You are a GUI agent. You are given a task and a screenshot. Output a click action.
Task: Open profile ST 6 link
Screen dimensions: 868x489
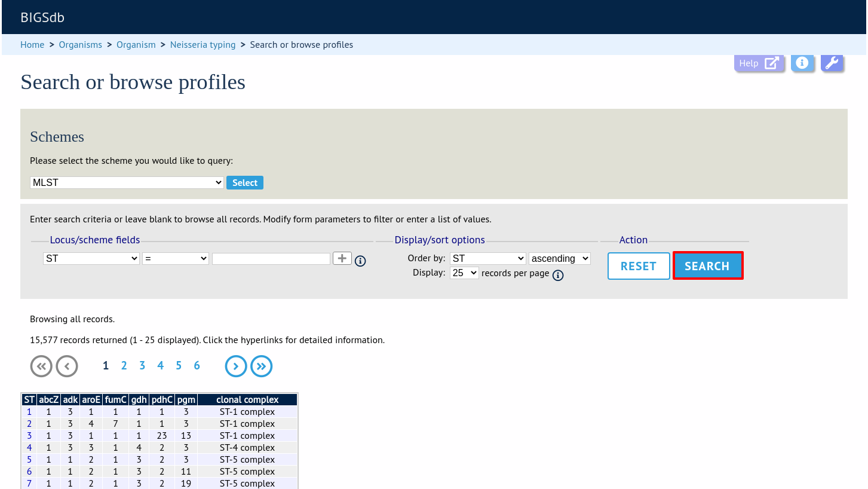(x=29, y=472)
